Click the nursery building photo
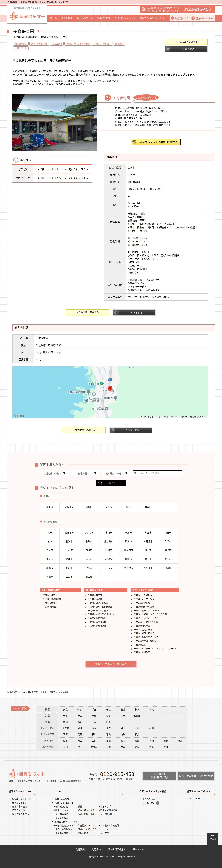 55,123
